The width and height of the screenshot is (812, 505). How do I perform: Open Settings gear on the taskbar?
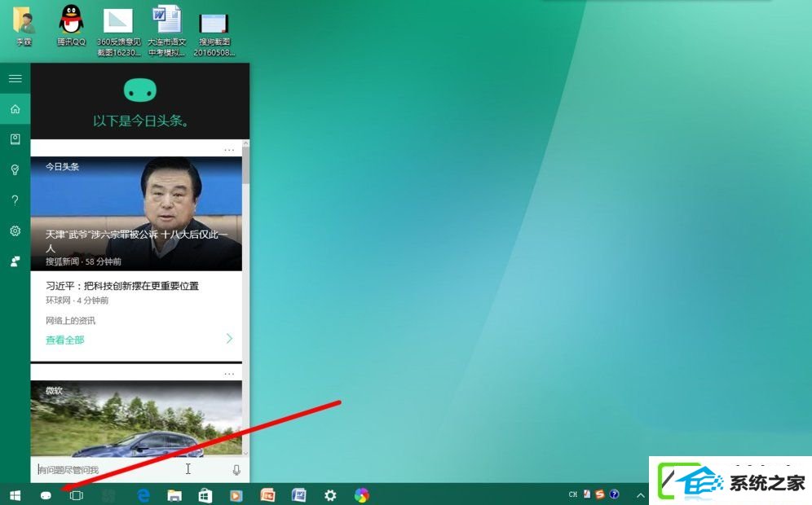pyautogui.click(x=330, y=495)
